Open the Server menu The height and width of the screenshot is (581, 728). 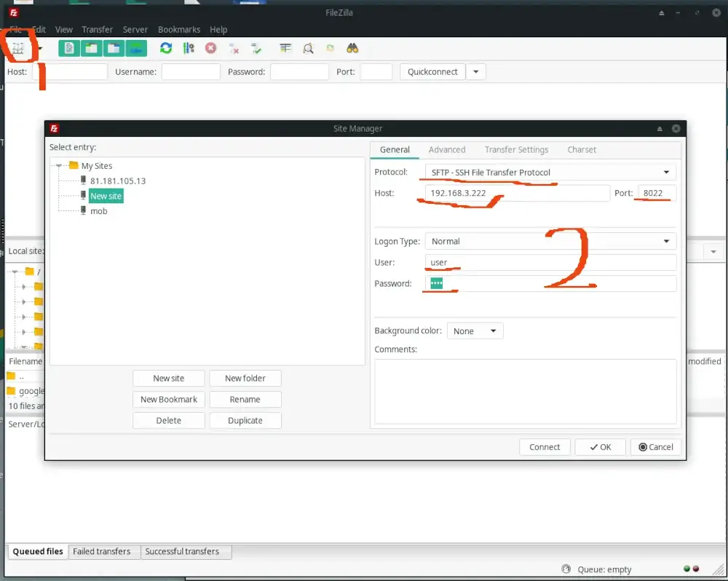click(x=135, y=30)
